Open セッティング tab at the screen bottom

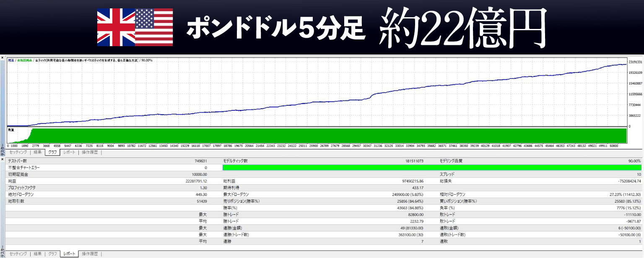(x=18, y=254)
